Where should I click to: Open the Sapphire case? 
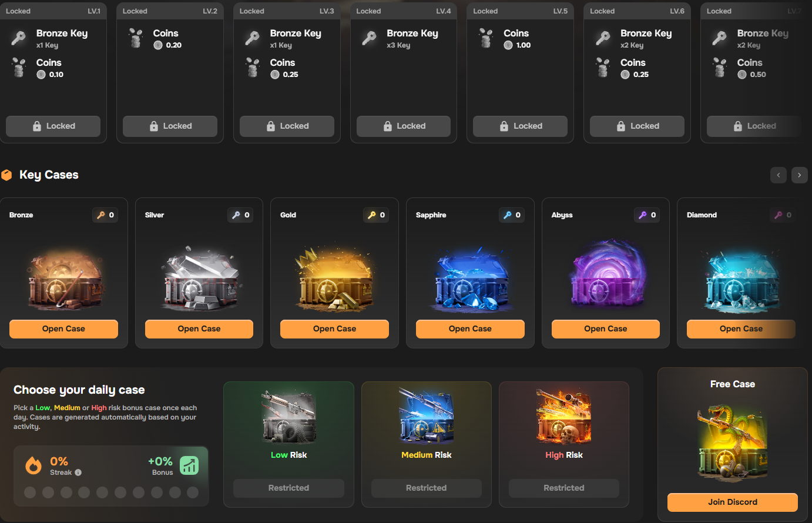tap(469, 329)
